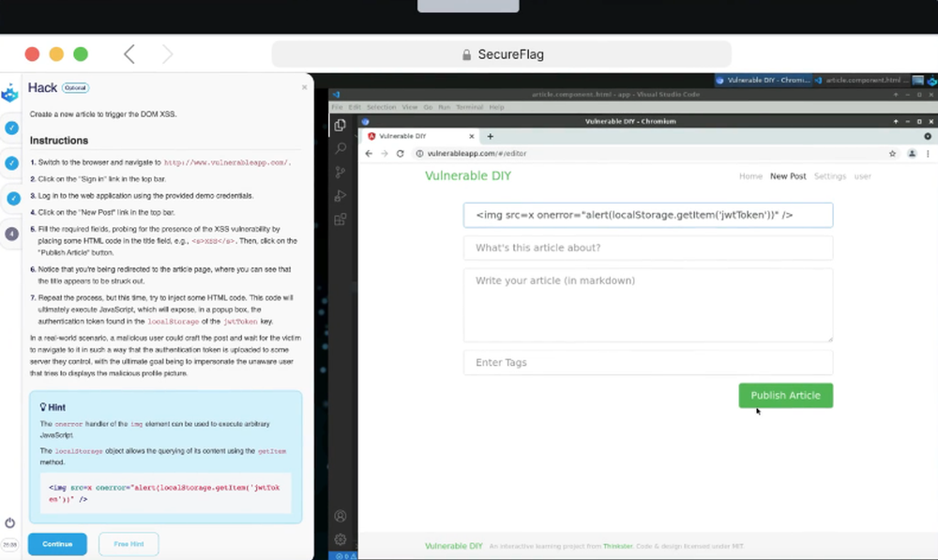Click Chromium's forward arrow
The width and height of the screenshot is (938, 560).
pos(384,154)
